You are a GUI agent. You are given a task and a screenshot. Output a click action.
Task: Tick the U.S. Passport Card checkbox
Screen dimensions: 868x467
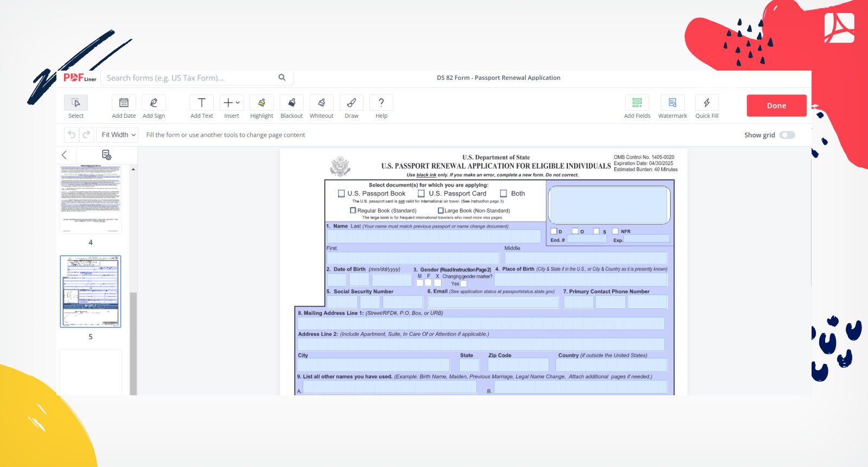[x=421, y=193]
